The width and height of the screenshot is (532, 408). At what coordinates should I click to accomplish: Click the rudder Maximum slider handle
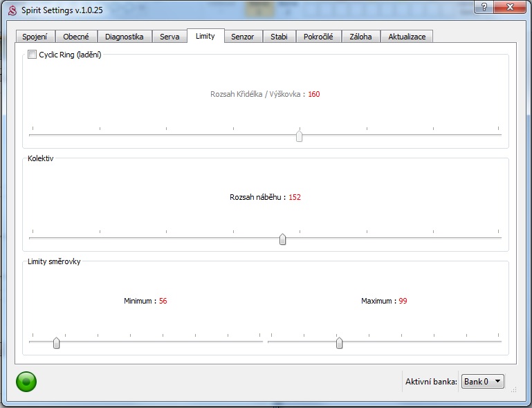point(339,342)
